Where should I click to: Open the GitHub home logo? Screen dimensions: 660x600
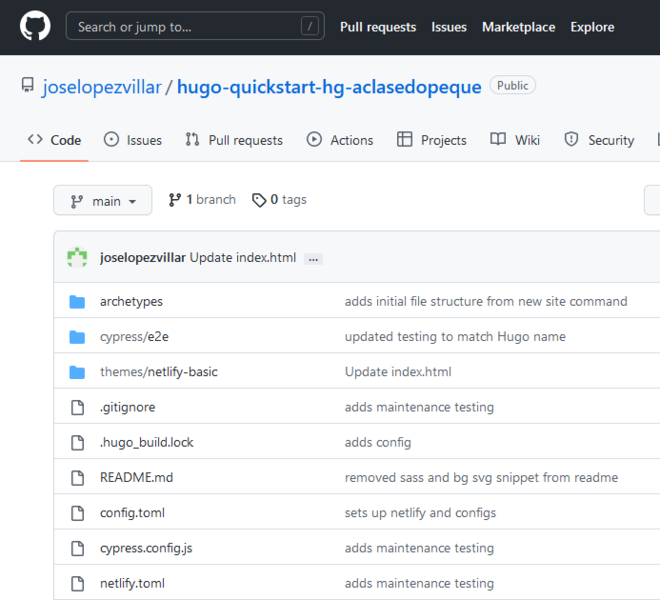click(35, 26)
